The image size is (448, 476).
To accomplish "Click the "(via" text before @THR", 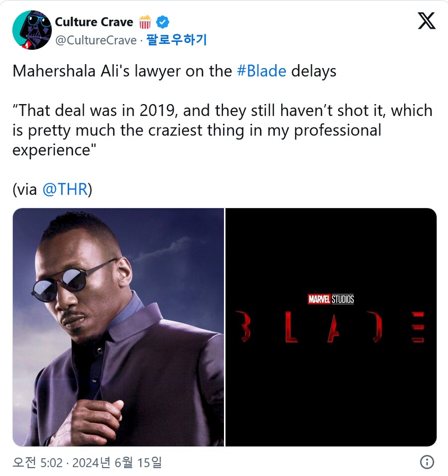I will pyautogui.click(x=24, y=189).
